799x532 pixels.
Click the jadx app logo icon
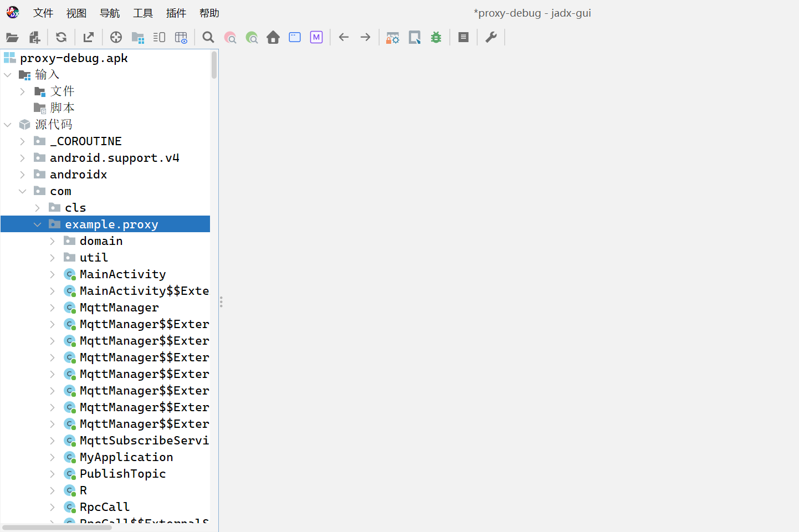(x=13, y=12)
